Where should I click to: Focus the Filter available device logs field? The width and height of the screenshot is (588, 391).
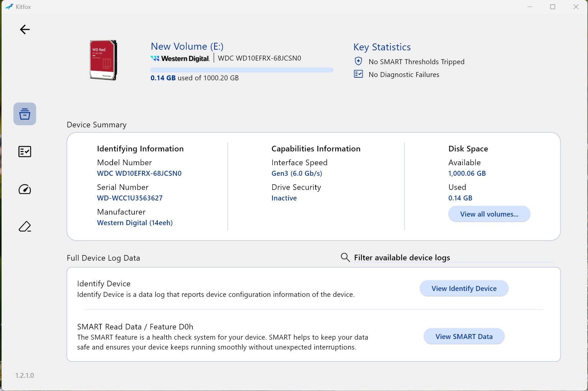(453, 258)
